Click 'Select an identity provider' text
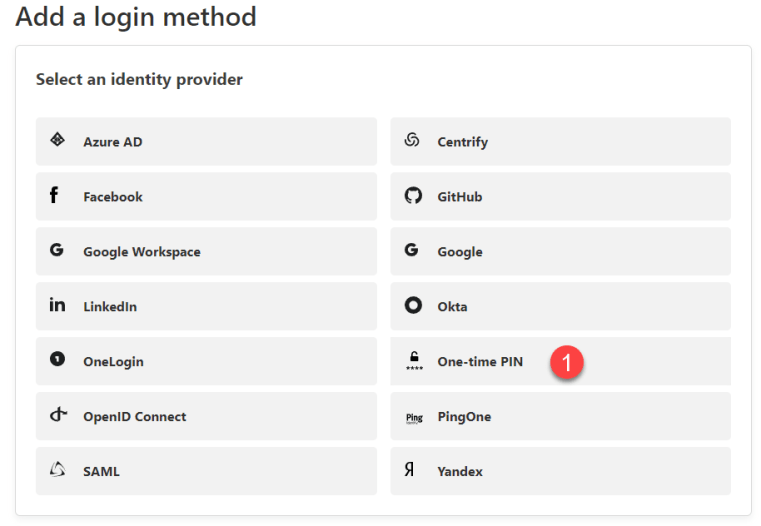The height and width of the screenshot is (526, 761). [139, 79]
